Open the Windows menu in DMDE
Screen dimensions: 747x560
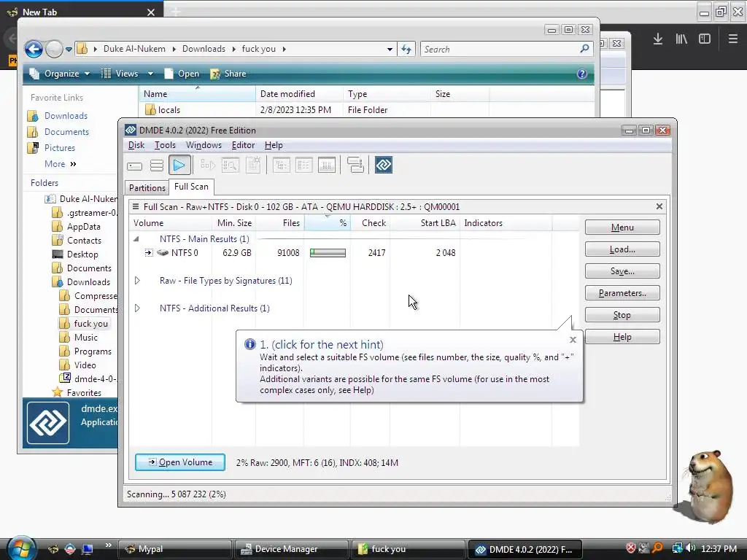tap(204, 145)
